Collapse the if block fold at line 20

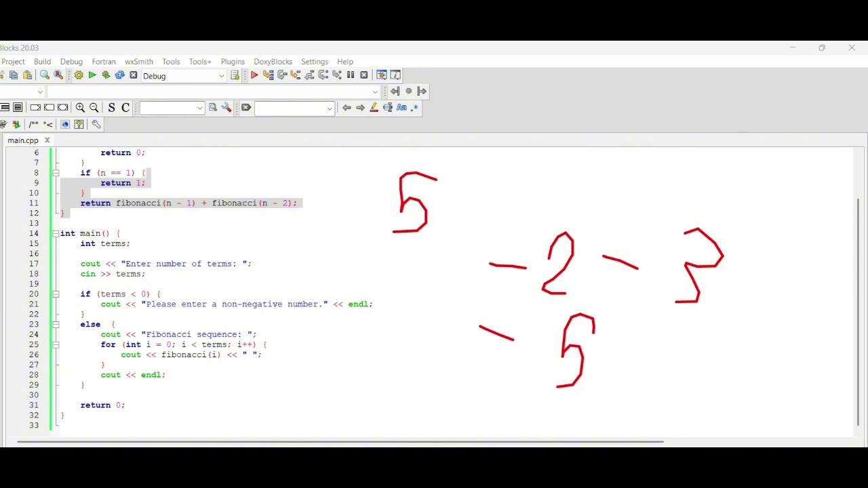[56, 294]
